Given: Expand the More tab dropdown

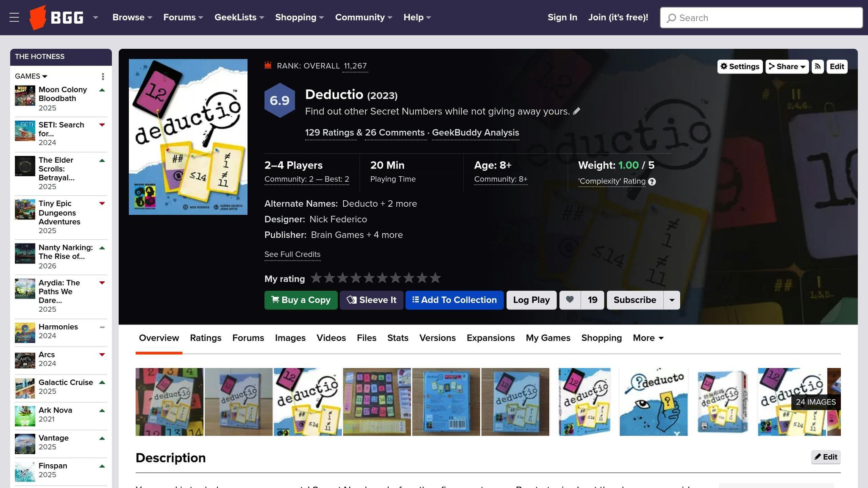Looking at the screenshot, I should click(648, 338).
